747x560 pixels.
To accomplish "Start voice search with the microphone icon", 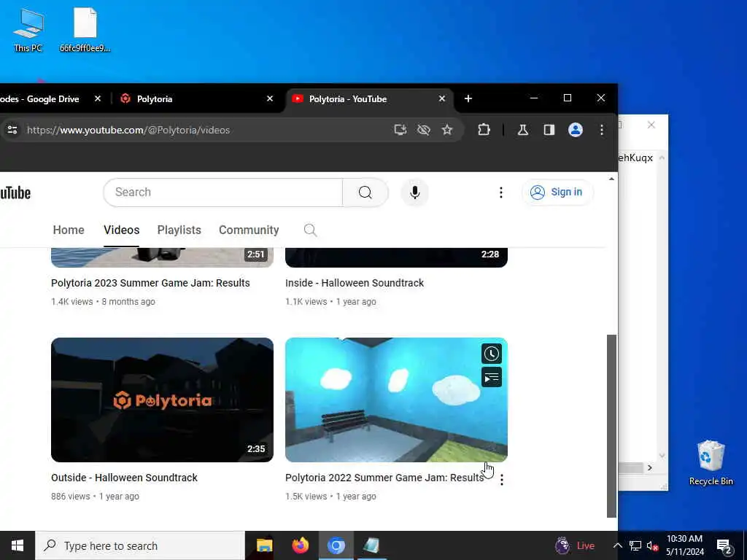I will point(415,192).
